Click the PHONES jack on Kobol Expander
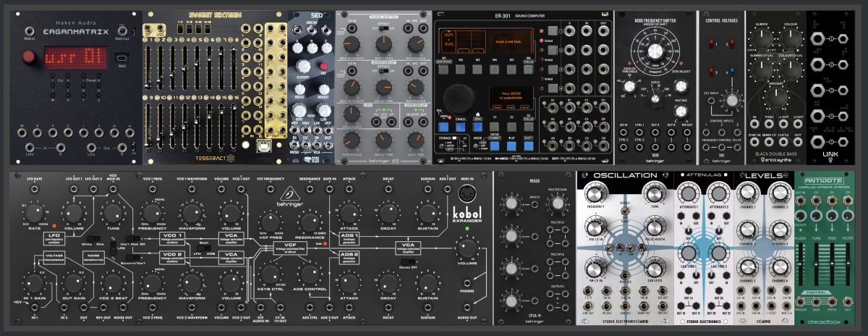868x336 pixels. pyautogui.click(x=466, y=282)
